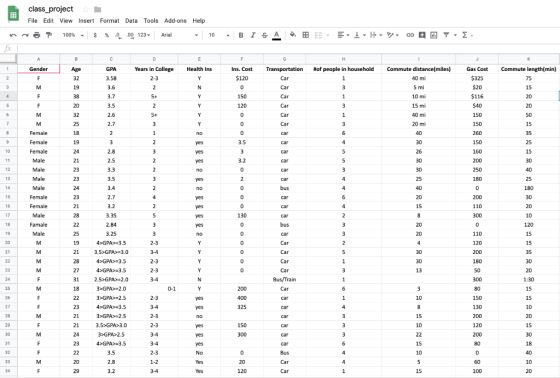
Task: Insert a link with chain icon
Action: pos(410,35)
